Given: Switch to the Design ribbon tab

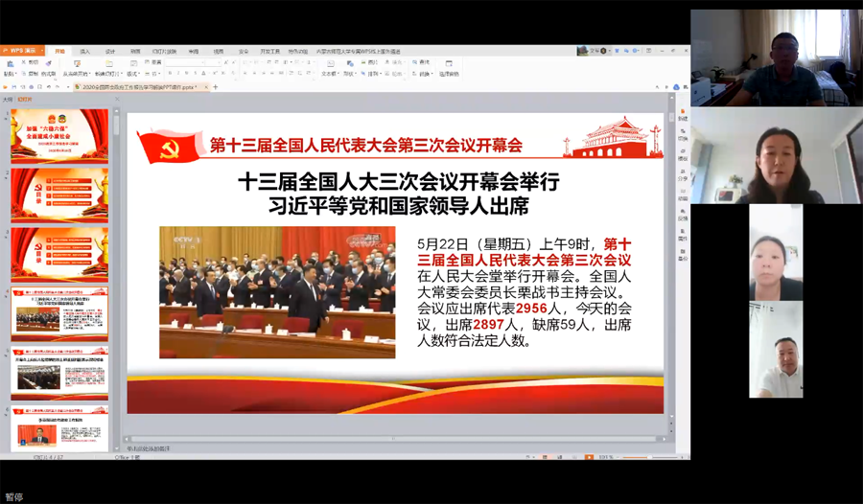Looking at the screenshot, I should click(x=109, y=51).
